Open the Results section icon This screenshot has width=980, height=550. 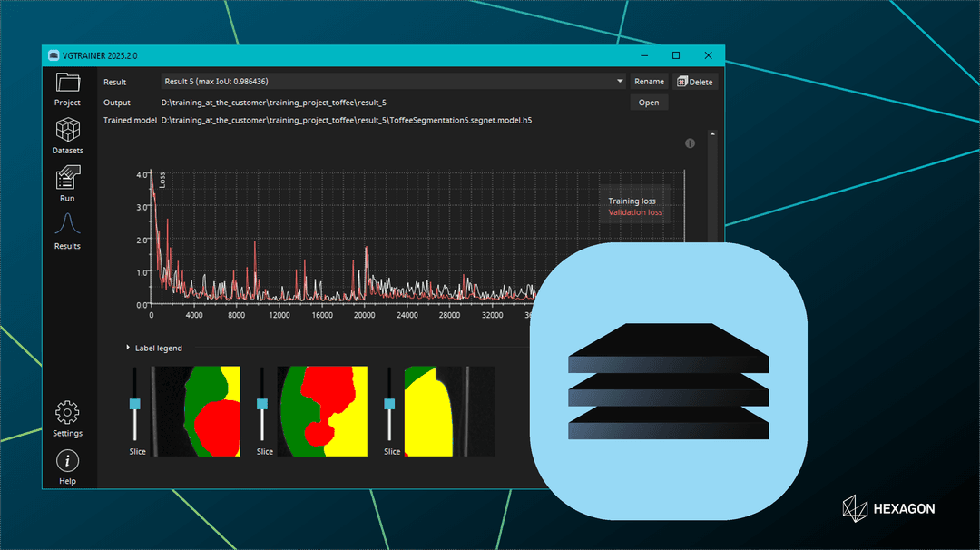click(x=67, y=227)
